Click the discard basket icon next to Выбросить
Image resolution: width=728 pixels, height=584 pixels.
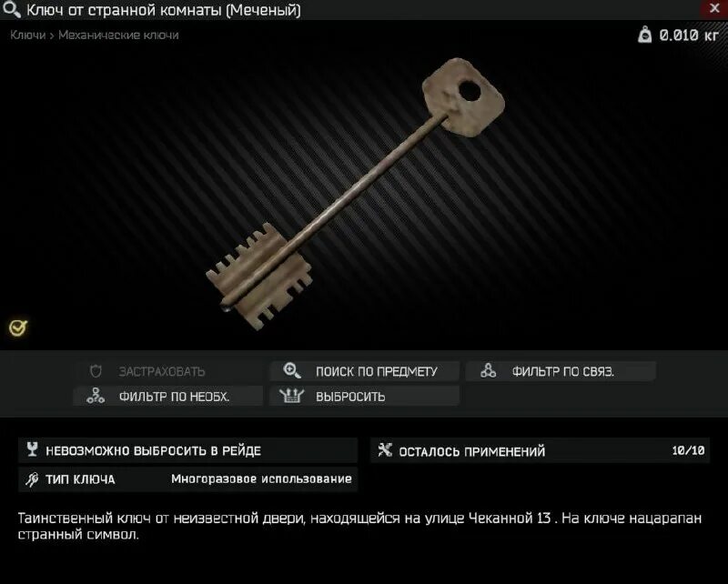pyautogui.click(x=291, y=396)
